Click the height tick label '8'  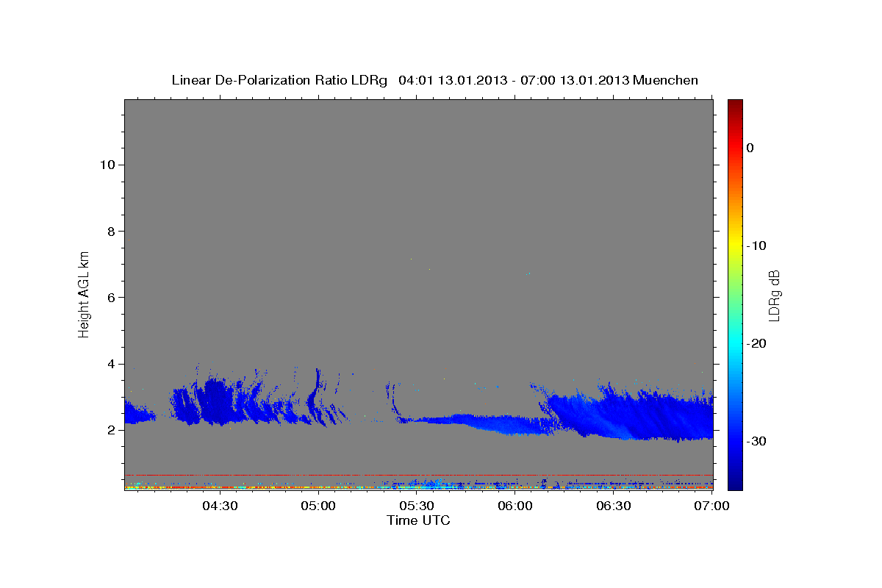tap(110, 231)
